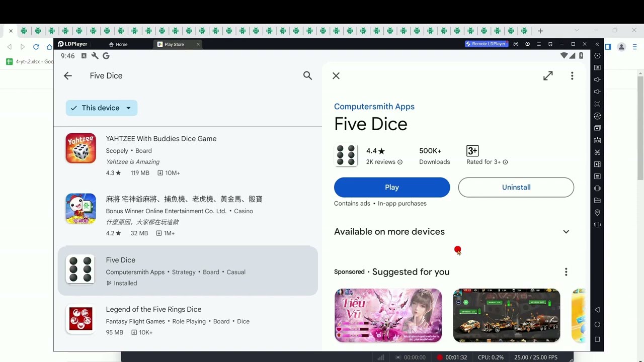644x362 pixels.
Task: Collapse the LDPlayer sidebar with double chevron
Action: [597, 44]
